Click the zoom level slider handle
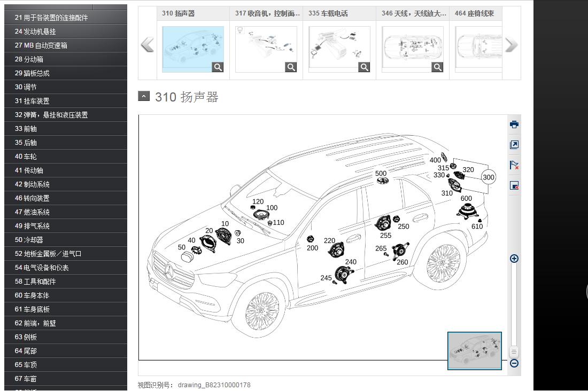Viewport: 588px width, 391px height. pyautogui.click(x=514, y=352)
